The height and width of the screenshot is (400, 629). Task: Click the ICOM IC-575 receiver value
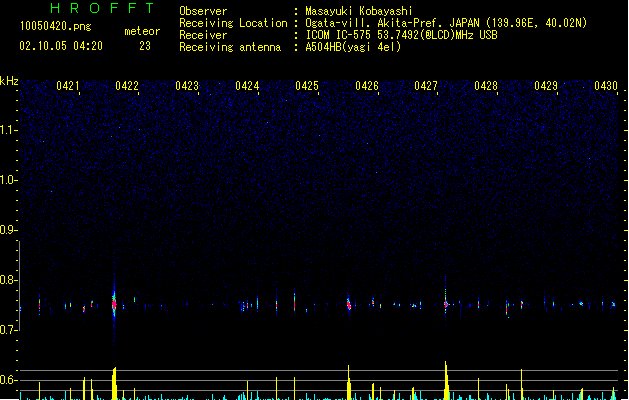tap(401, 35)
